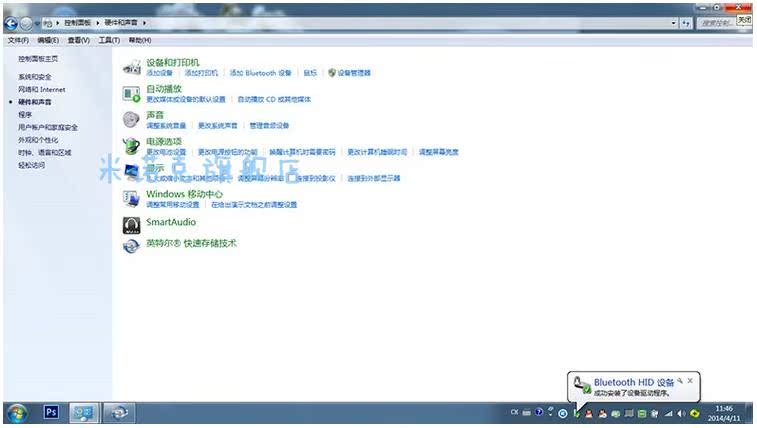Viewport: 757px width, 428px height.
Task: Open the 自动播放 AutoPlay icon
Action: coord(131,94)
